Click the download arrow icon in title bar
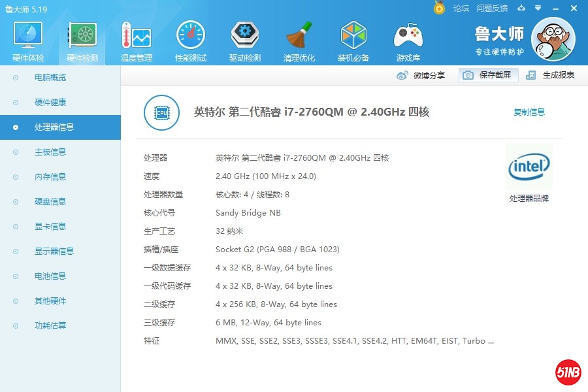The image size is (588, 392). tap(519, 8)
